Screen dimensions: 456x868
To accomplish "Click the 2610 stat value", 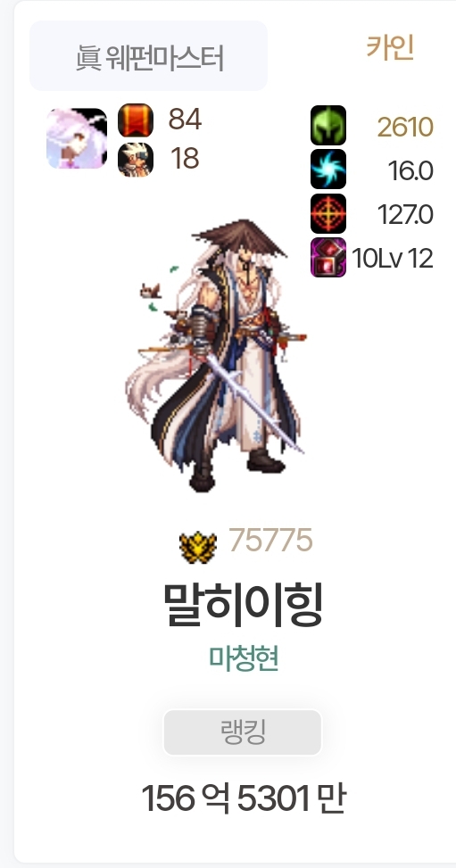I will tap(405, 128).
